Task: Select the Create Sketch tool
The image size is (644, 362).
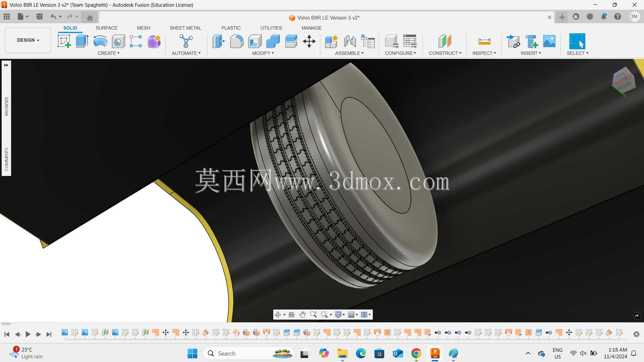Action: click(x=64, y=41)
